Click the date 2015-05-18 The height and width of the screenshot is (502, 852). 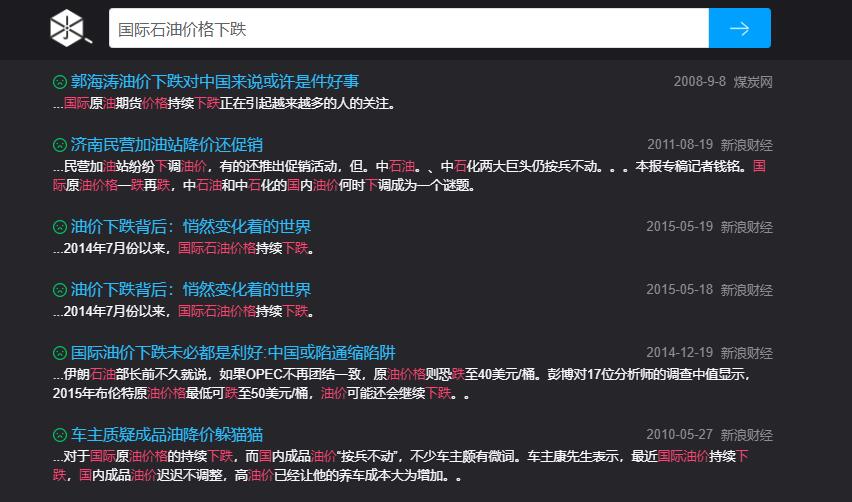tap(679, 290)
